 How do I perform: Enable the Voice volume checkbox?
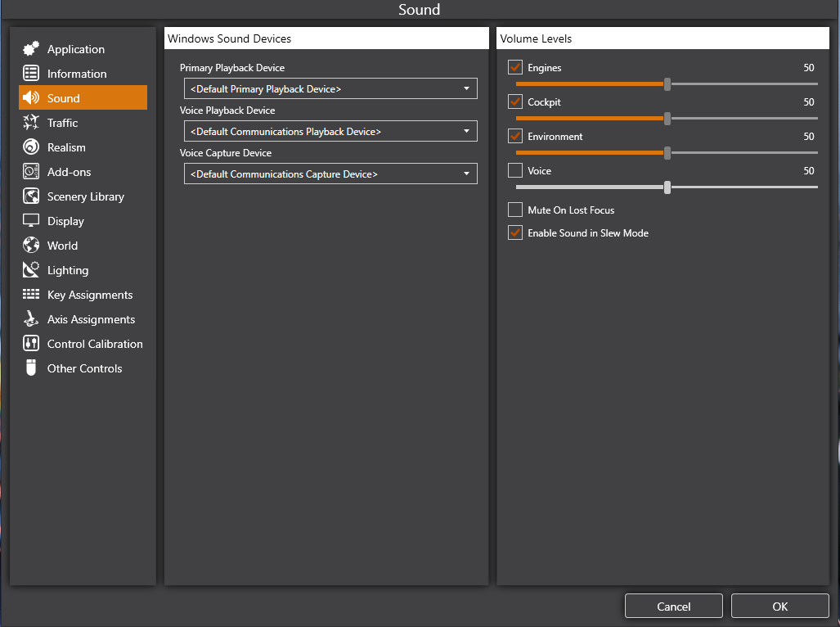[515, 171]
